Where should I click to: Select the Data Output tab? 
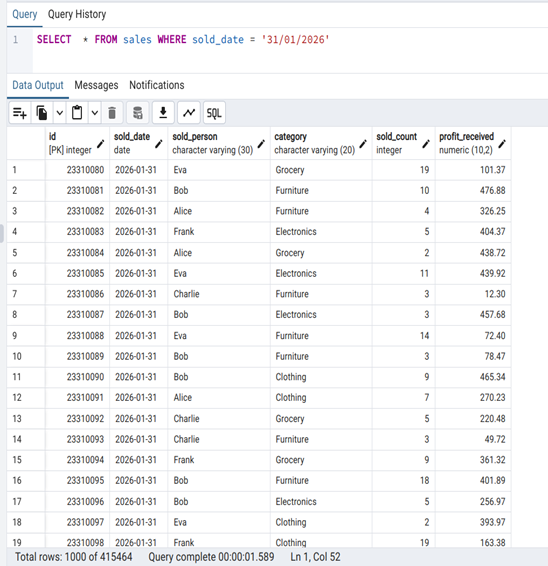coord(38,85)
